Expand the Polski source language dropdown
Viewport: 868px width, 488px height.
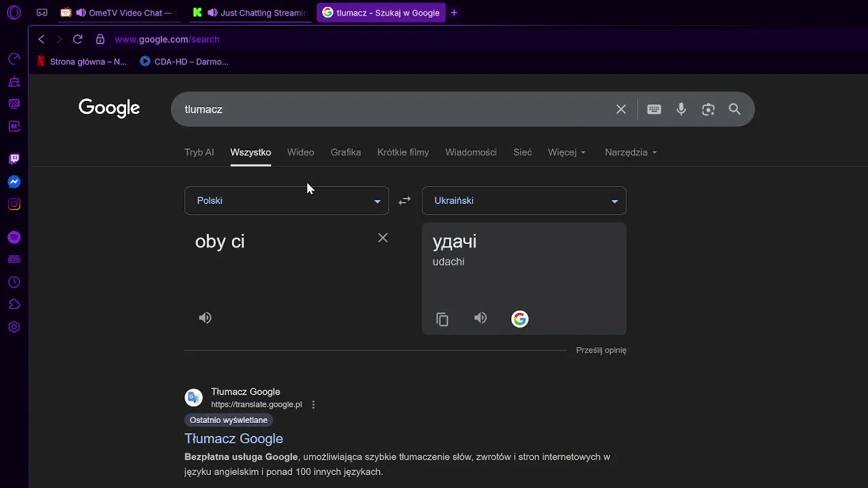point(287,201)
